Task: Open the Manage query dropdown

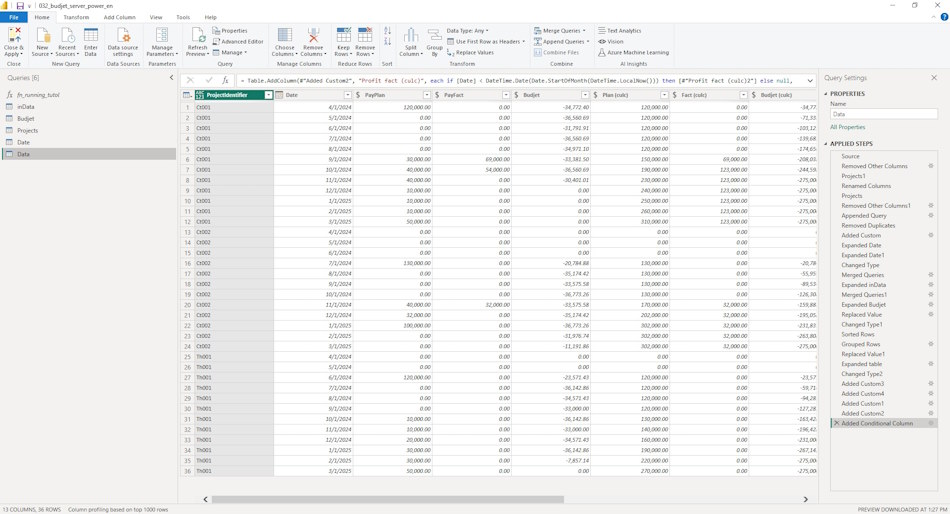Action: [230, 52]
